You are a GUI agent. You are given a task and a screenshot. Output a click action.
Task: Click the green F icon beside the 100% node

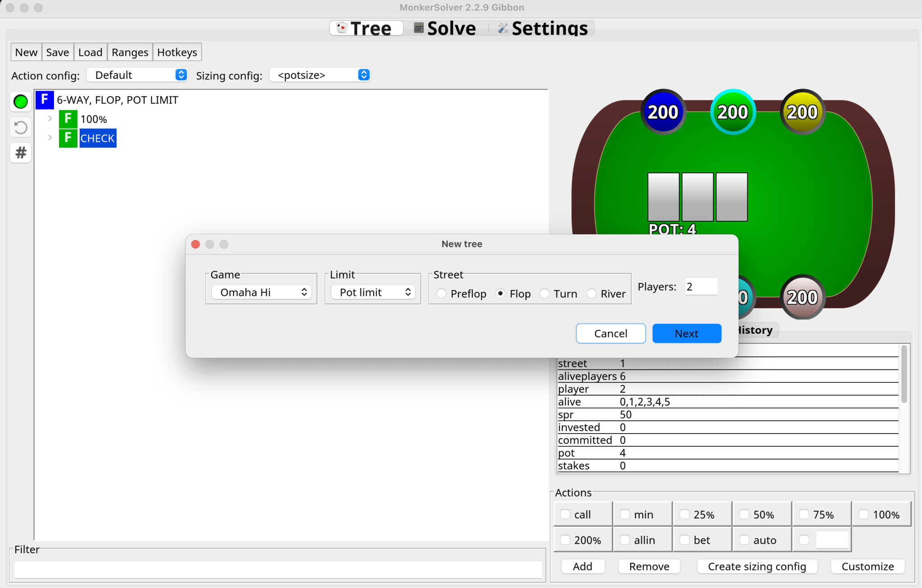click(x=68, y=118)
